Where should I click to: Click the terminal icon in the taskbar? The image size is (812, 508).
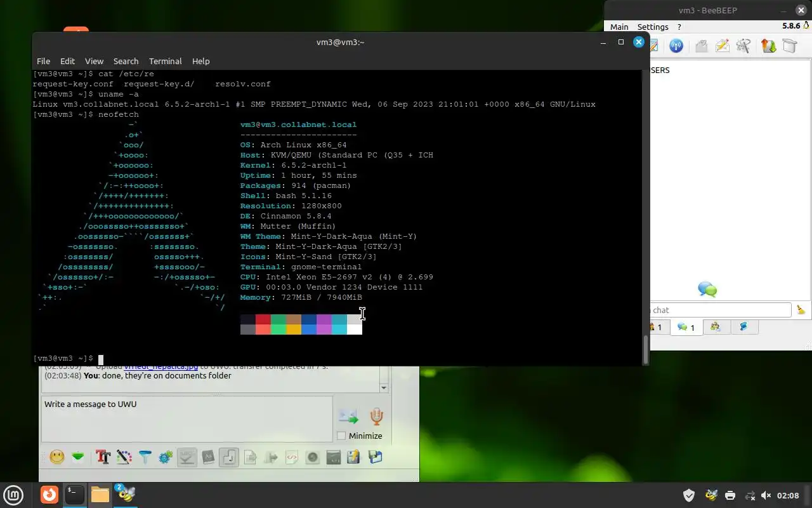[x=75, y=494]
